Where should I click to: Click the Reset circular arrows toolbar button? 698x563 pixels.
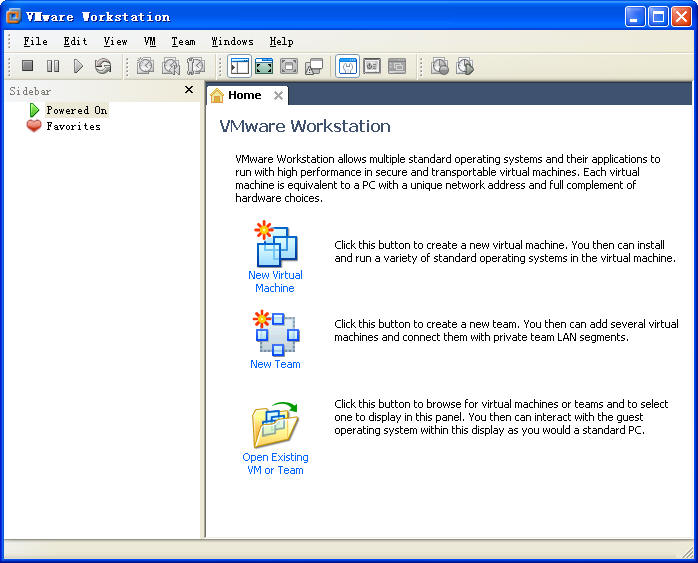pos(103,66)
